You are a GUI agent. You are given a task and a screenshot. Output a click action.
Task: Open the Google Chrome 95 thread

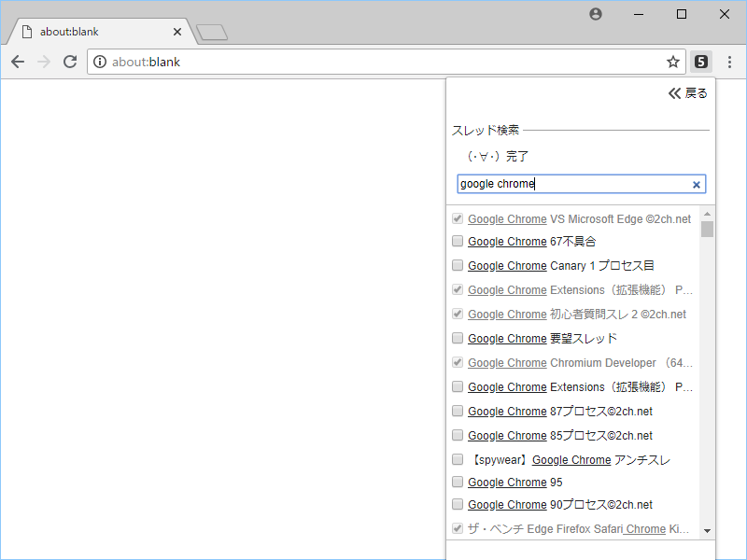coord(515,483)
